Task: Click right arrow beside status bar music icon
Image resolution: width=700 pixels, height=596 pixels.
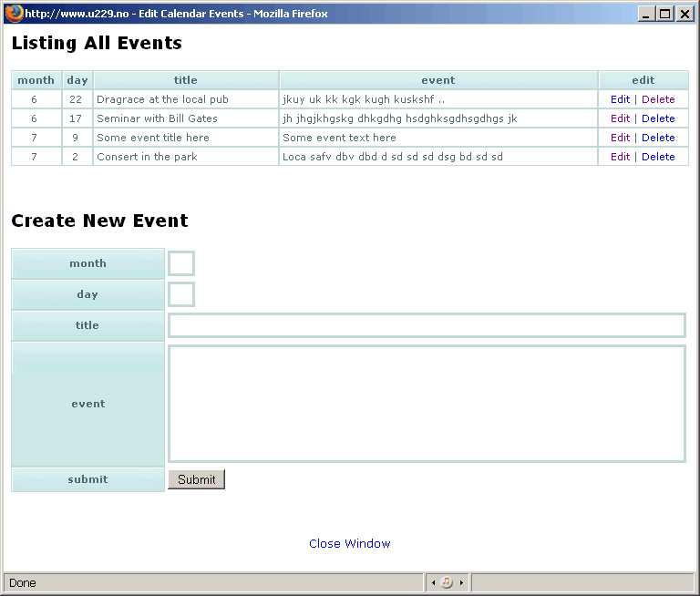Action: coord(461,582)
